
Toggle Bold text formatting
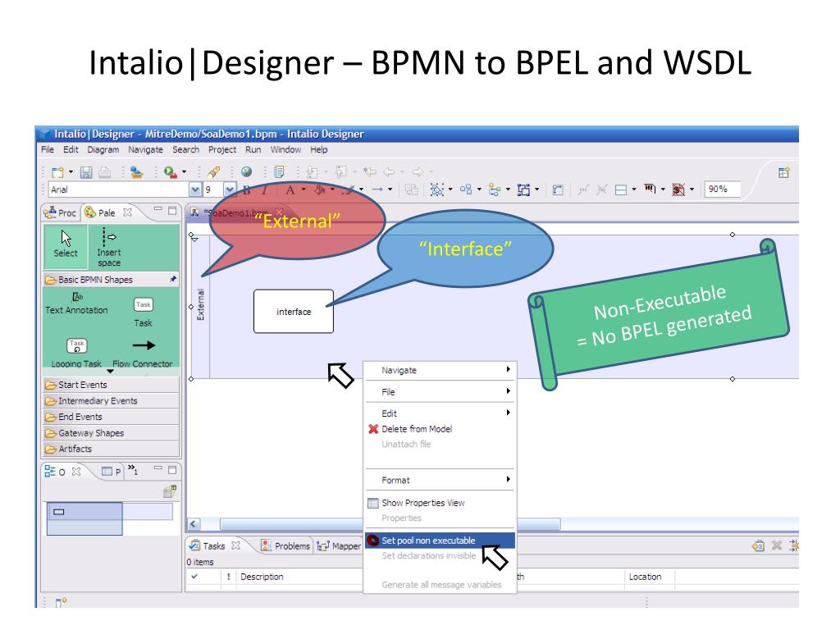[x=246, y=189]
